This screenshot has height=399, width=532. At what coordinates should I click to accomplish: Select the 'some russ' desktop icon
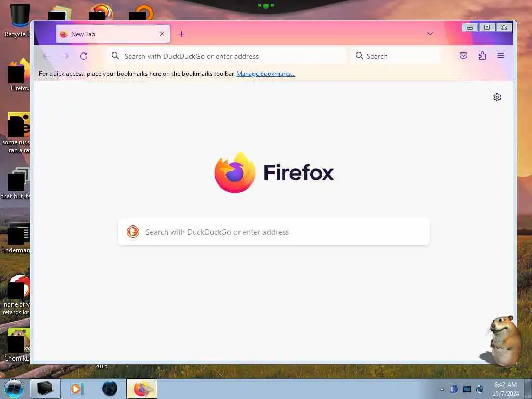tap(16, 132)
